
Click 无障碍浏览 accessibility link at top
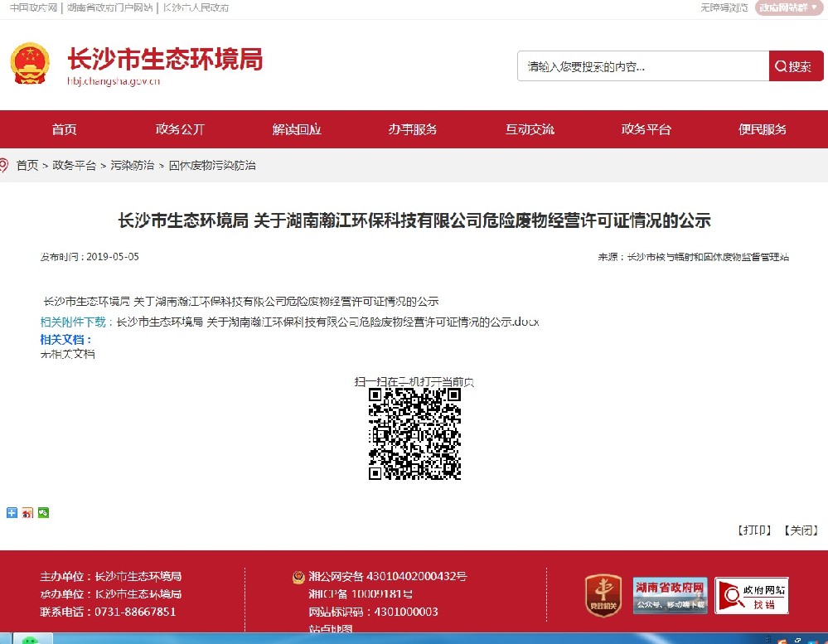point(724,7)
